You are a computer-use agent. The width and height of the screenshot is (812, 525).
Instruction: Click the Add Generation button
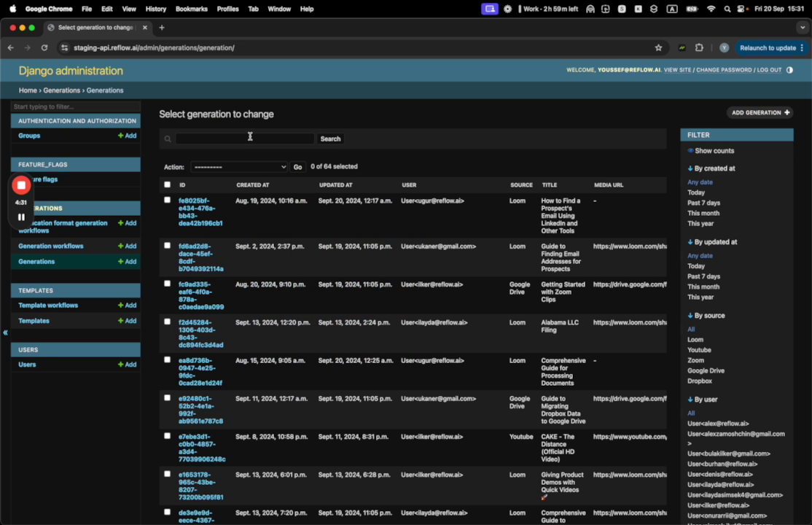tap(760, 113)
